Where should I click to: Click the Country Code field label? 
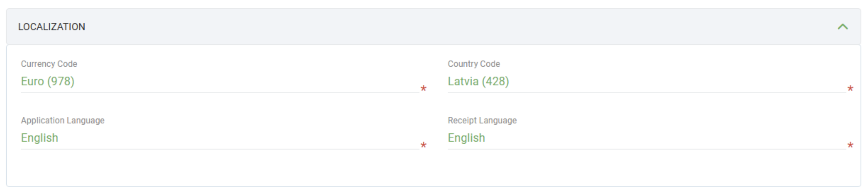[x=474, y=64]
